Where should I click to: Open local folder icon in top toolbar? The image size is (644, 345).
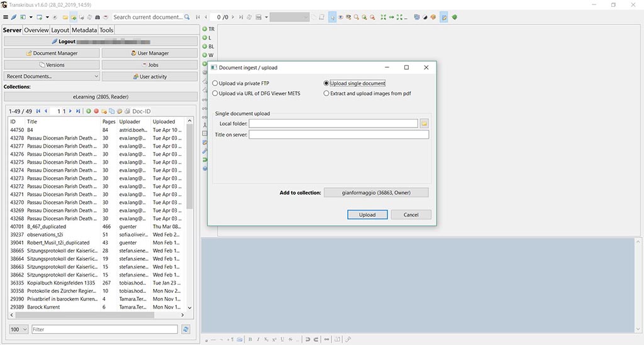[x=65, y=17]
